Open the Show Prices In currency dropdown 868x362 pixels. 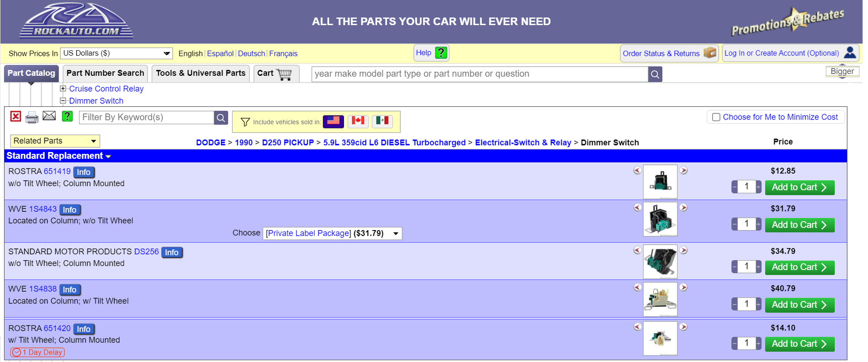pyautogui.click(x=116, y=53)
